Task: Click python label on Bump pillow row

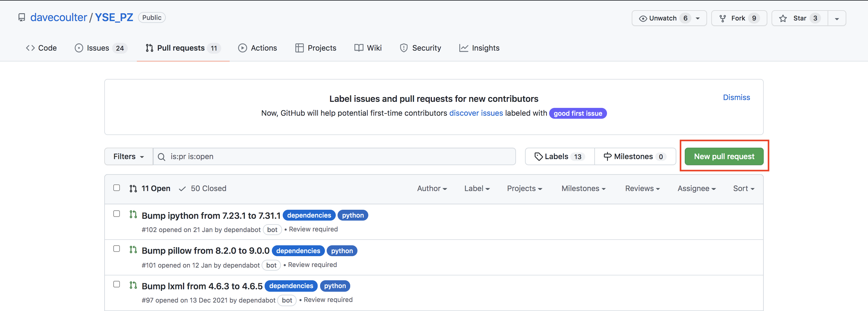Action: click(x=342, y=251)
